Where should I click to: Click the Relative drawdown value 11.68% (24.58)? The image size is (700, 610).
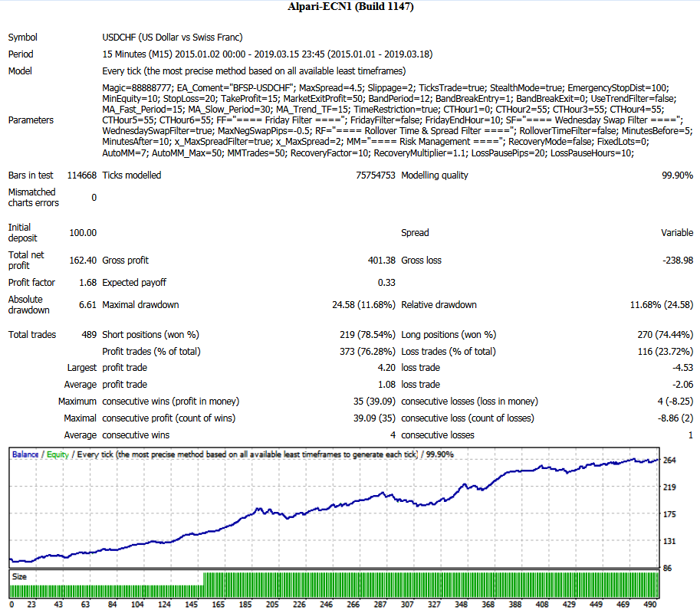click(662, 305)
